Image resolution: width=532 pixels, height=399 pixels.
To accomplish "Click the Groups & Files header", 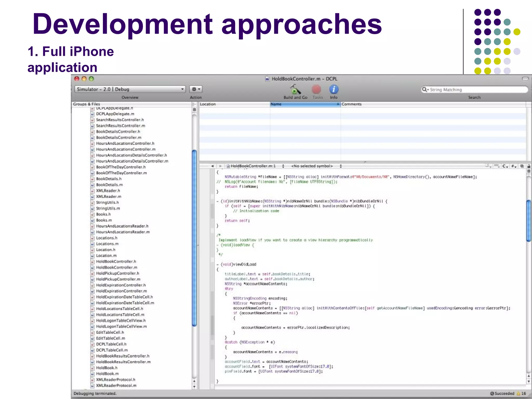I will coord(131,104).
